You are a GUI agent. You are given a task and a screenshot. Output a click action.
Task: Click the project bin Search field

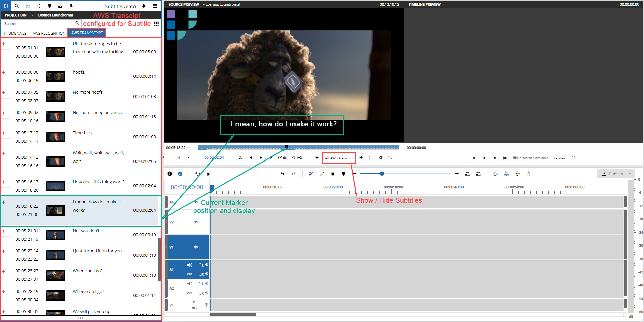[x=39, y=24]
